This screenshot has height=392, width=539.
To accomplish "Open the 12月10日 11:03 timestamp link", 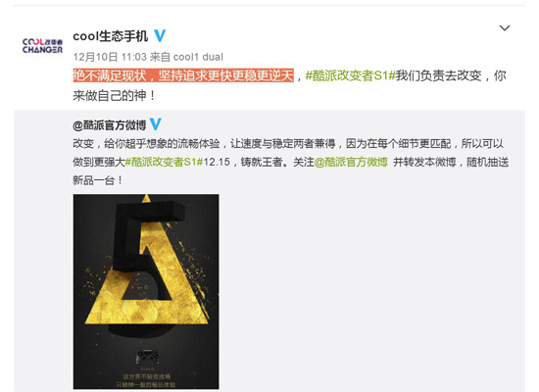I will pos(110,57).
